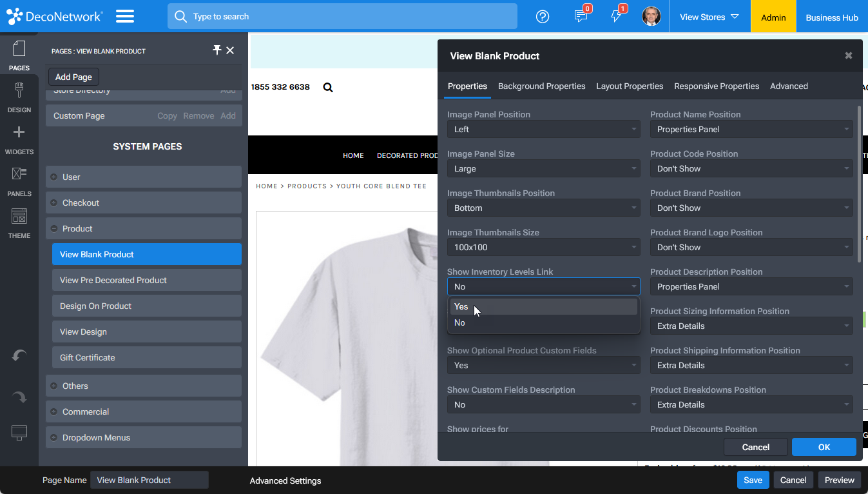Open the DesignNetwork help icon
This screenshot has width=868, height=494.
(542, 16)
